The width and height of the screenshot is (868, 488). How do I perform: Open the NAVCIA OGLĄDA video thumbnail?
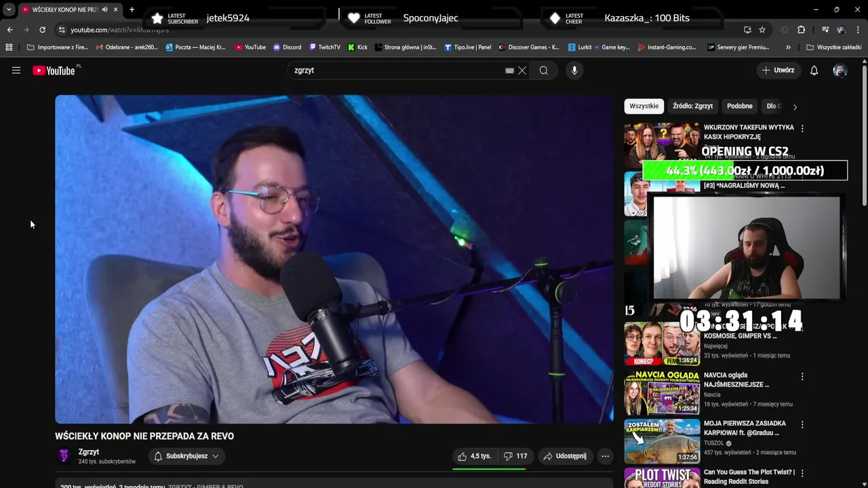pos(662,393)
